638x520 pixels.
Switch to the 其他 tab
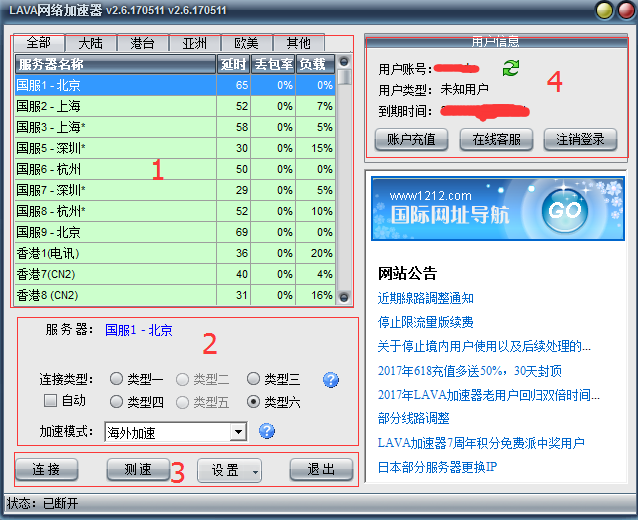(x=299, y=43)
